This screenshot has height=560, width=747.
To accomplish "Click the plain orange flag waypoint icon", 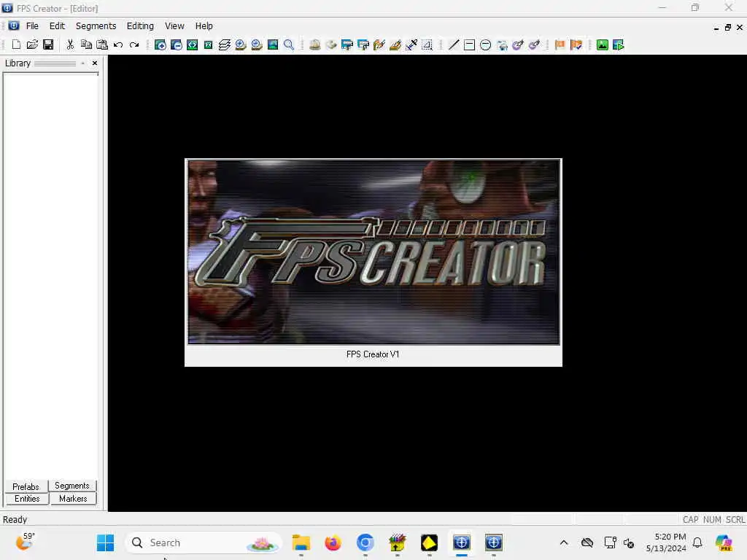I will click(560, 44).
